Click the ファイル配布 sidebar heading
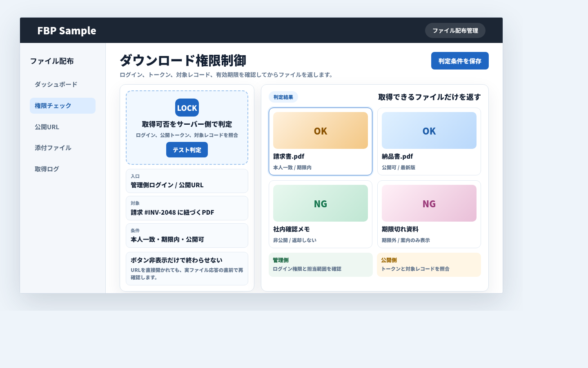Viewport: 588px width, 368px height. pos(52,61)
